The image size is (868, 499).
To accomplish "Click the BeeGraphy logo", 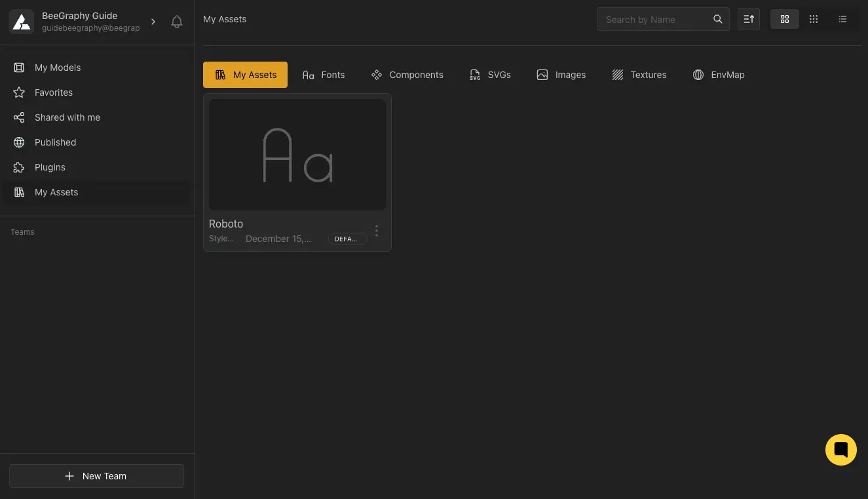I will pyautogui.click(x=22, y=21).
